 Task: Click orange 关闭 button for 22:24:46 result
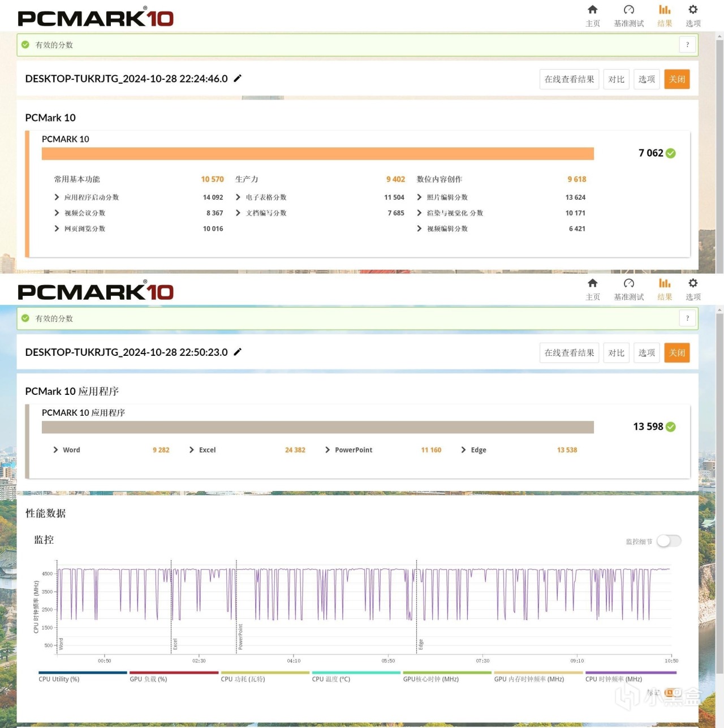677,79
